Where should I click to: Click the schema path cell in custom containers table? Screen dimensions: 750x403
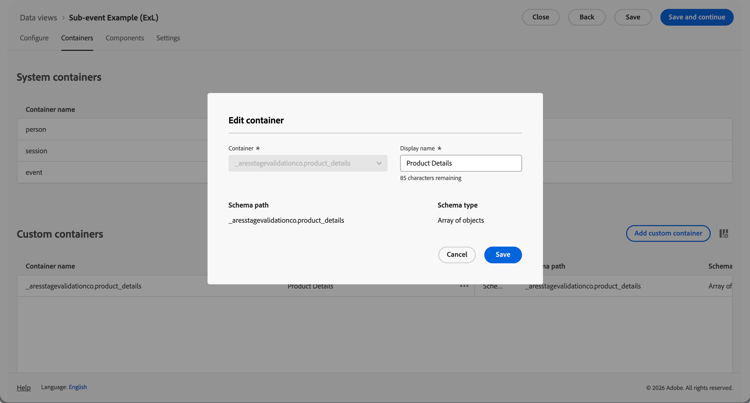[x=583, y=286]
